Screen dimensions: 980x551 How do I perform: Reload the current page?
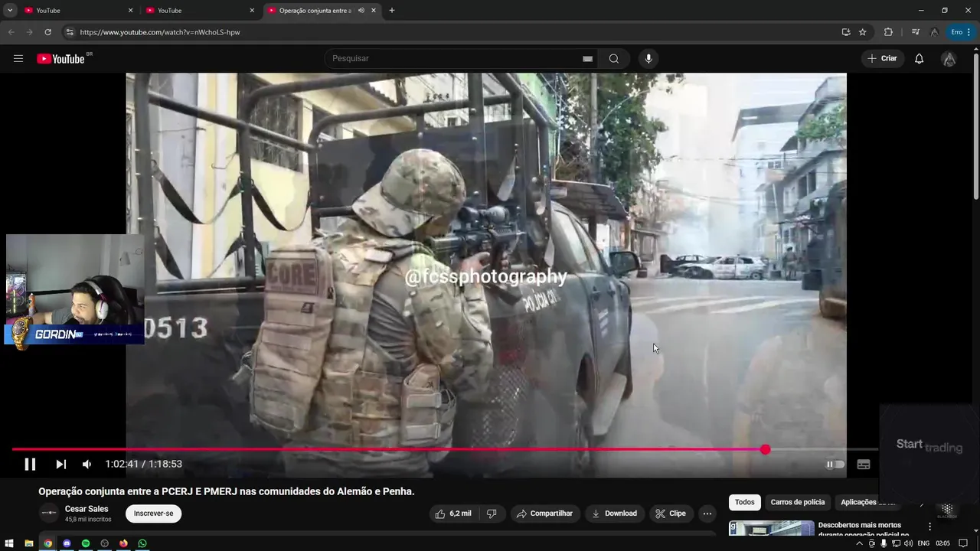pyautogui.click(x=47, y=32)
